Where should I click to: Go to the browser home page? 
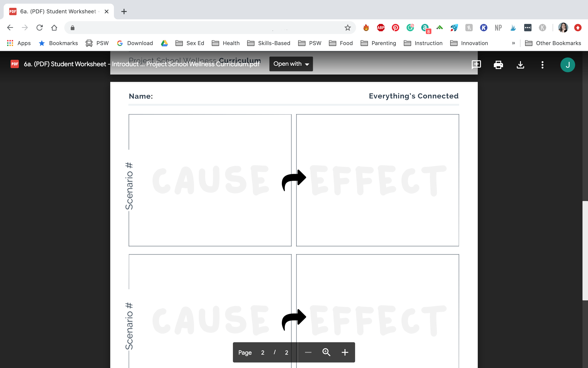click(54, 28)
